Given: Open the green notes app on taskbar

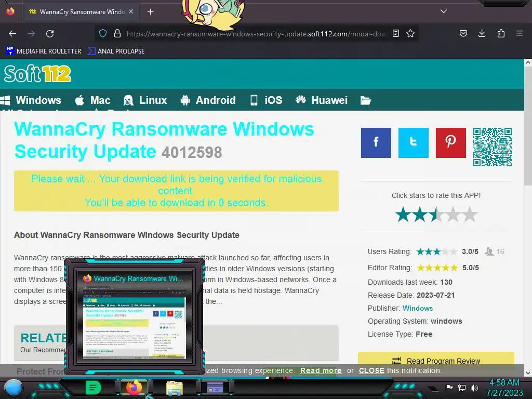Looking at the screenshot, I should click(93, 388).
